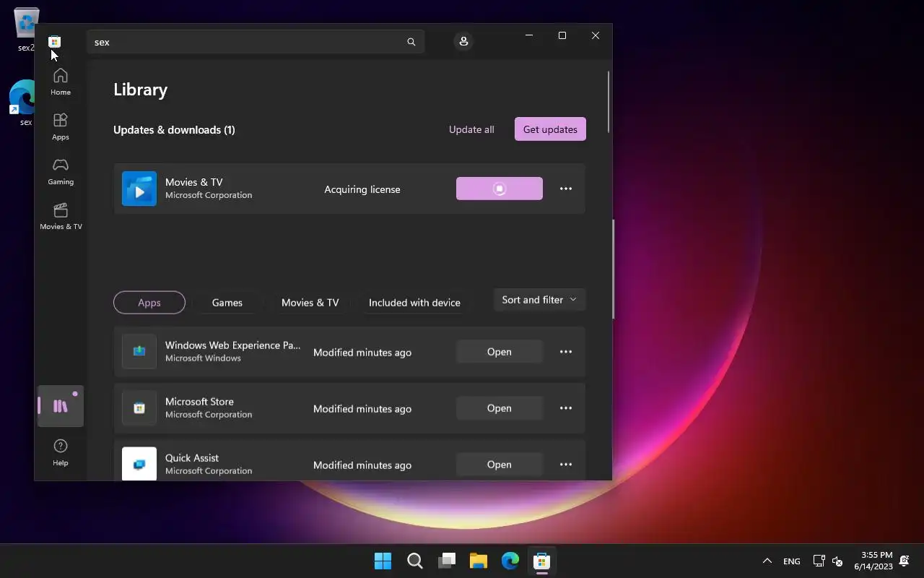Click Windows Web Experience Pack app icon

click(x=139, y=352)
